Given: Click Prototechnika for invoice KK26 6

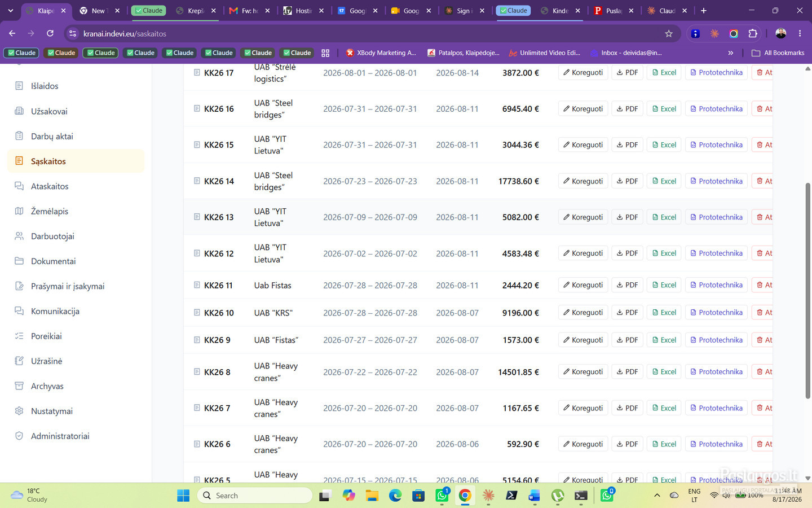Looking at the screenshot, I should click(x=716, y=444).
